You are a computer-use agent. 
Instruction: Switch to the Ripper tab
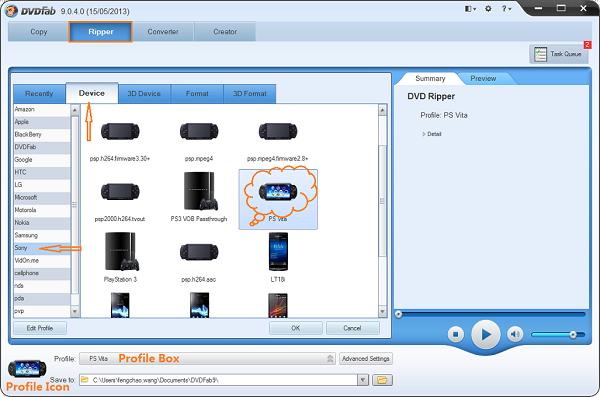pos(101,32)
